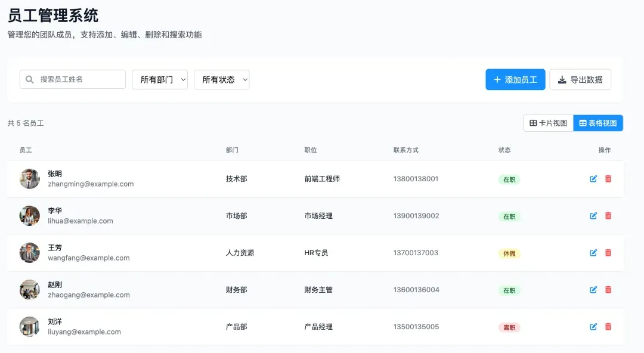
Task: Click email zhangming@example.com
Action: click(91, 184)
